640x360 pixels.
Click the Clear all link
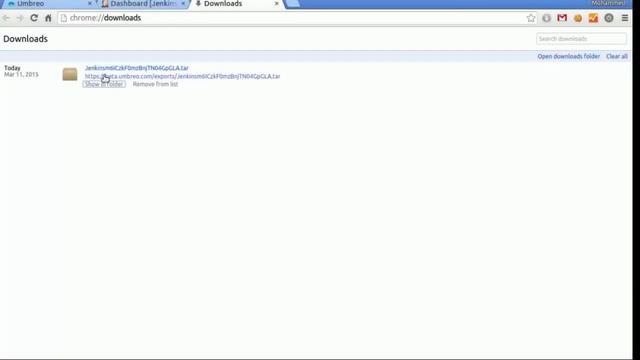click(617, 56)
